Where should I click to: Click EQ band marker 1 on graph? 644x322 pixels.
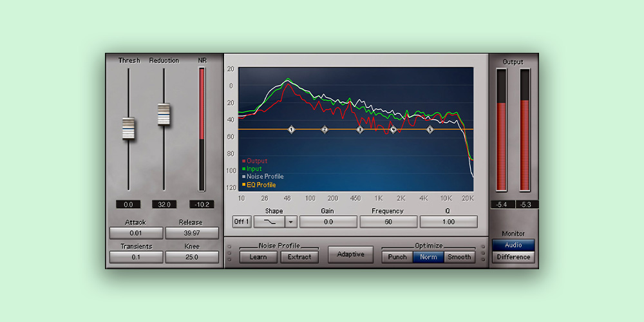tap(291, 129)
